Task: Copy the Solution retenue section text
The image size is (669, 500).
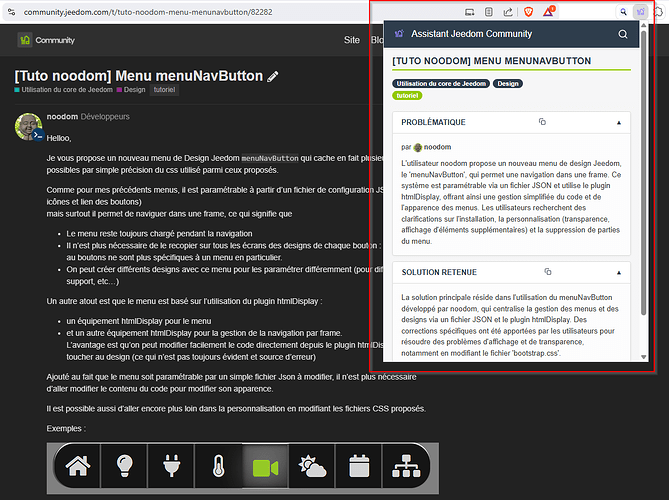Action: tap(549, 272)
